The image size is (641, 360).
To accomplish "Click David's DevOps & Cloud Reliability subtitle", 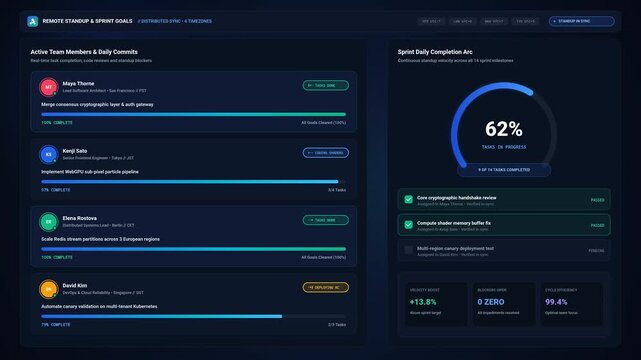I will pyautogui.click(x=103, y=293).
